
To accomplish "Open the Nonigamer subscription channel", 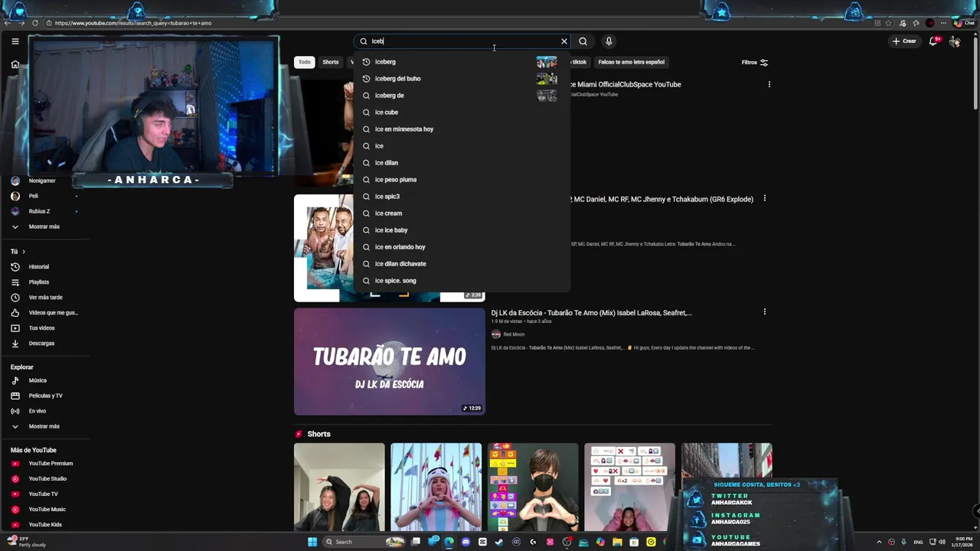I will [42, 181].
